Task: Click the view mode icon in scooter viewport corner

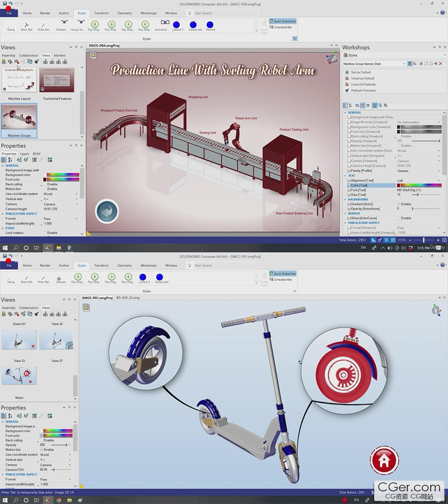Action: (86, 308)
